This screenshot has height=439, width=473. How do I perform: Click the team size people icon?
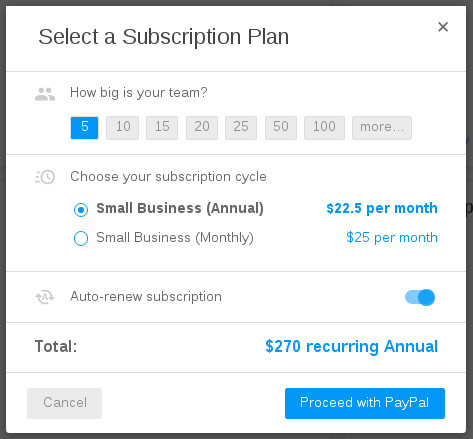point(45,94)
